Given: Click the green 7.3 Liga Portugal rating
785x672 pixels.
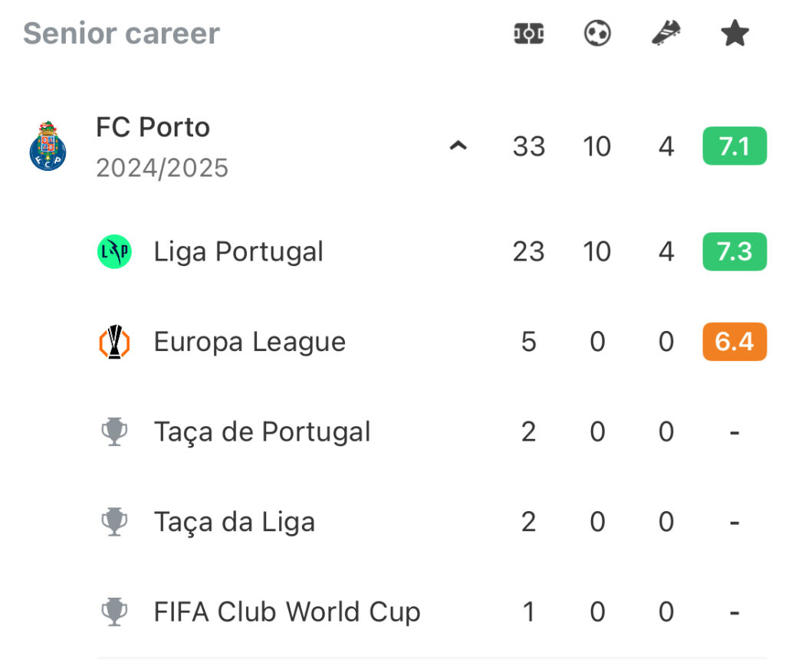Looking at the screenshot, I should click(x=734, y=251).
